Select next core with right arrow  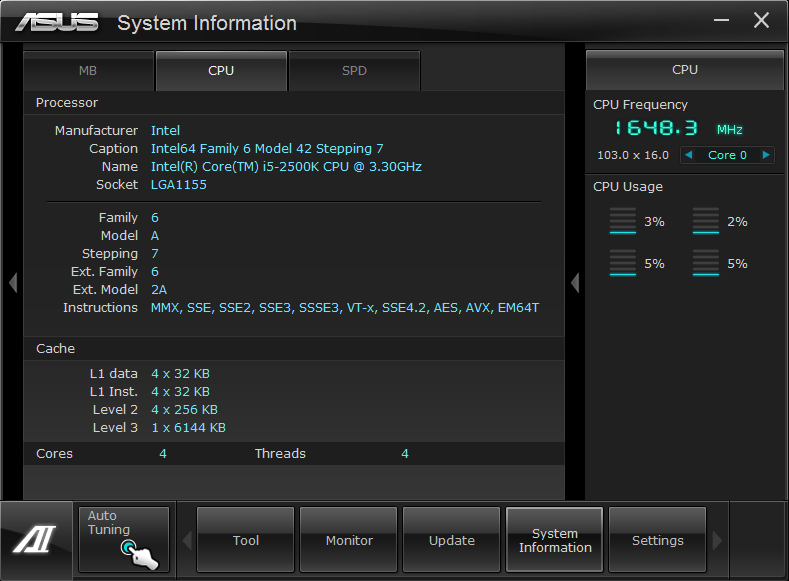[766, 155]
